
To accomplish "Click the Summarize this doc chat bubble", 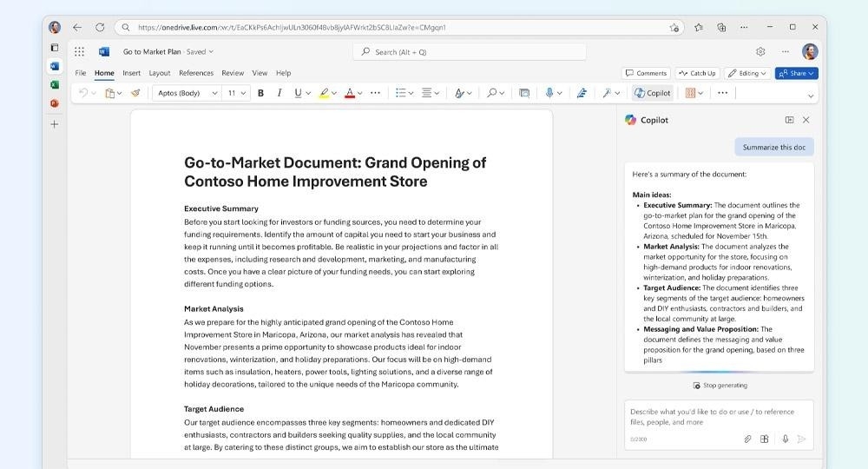I will point(774,148).
